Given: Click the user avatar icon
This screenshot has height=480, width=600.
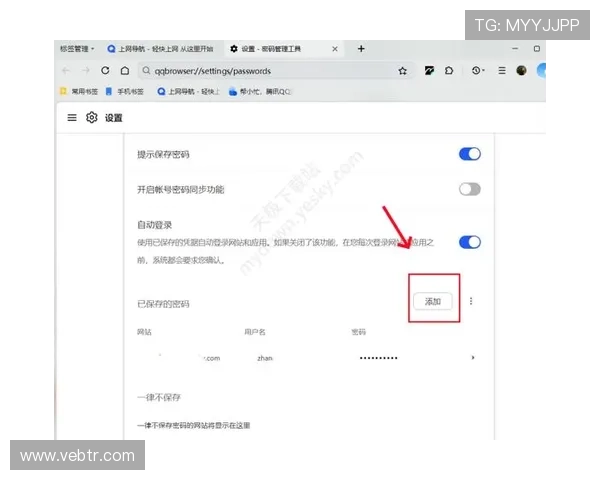Looking at the screenshot, I should point(521,71).
